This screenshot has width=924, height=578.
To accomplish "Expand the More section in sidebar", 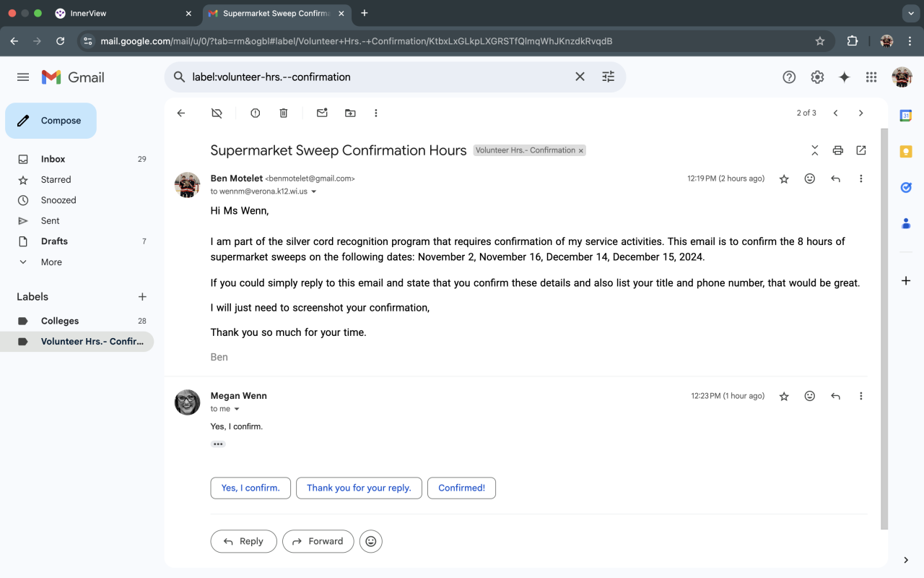I will click(51, 262).
